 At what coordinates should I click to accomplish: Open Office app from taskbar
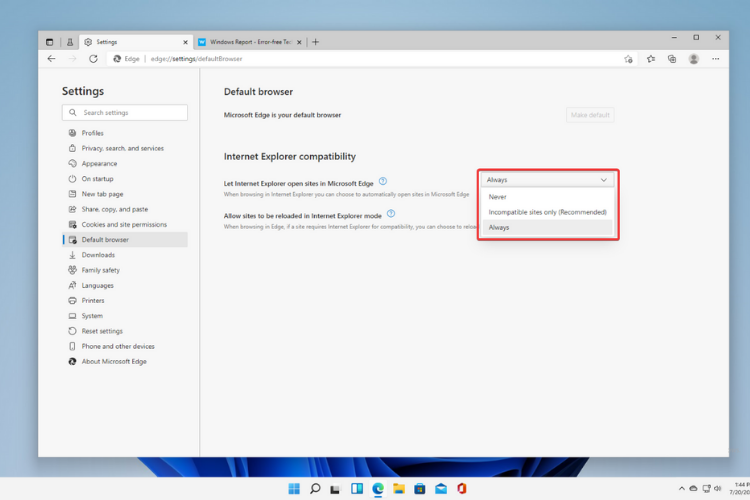click(x=462, y=489)
